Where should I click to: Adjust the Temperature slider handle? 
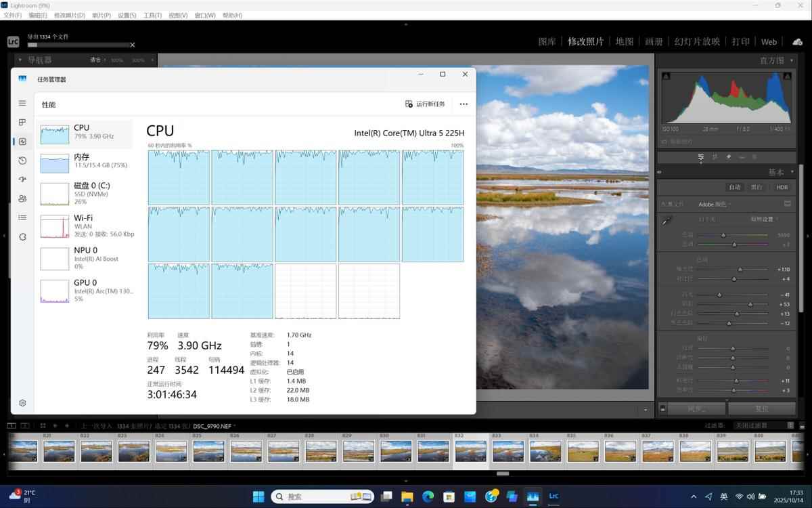tap(723, 235)
